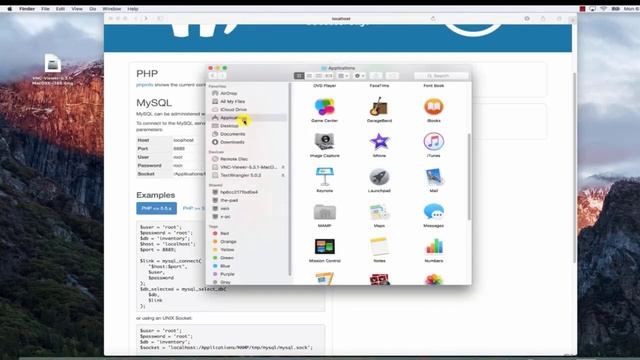The height and width of the screenshot is (360, 640).
Task: Select the Numbers app icon
Action: tap(433, 247)
